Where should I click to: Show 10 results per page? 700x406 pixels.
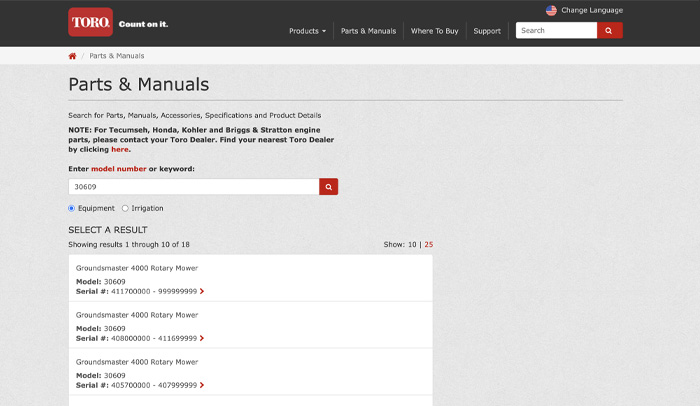coord(412,244)
